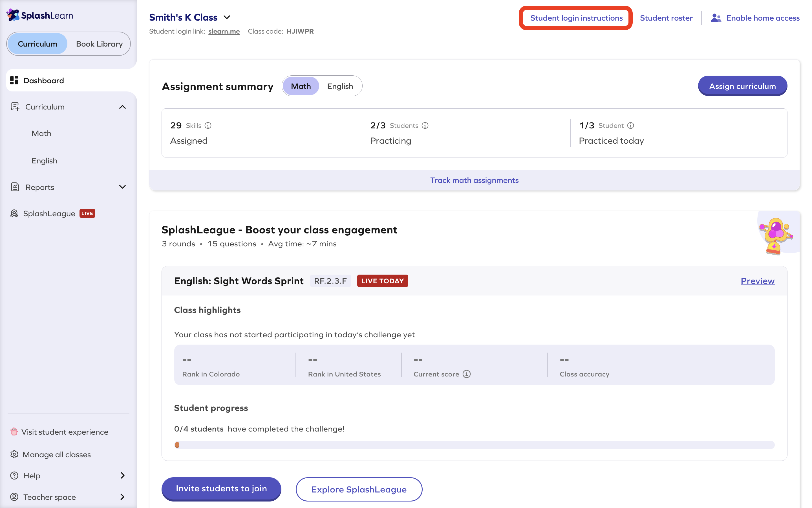Click the SplashLeague badge icon

point(14,213)
